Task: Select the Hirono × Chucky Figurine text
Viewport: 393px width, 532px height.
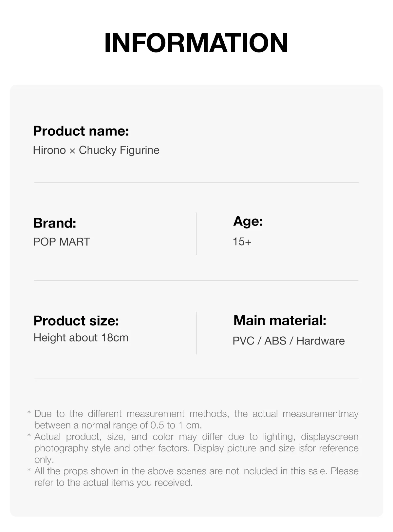Action: pyautogui.click(x=96, y=150)
